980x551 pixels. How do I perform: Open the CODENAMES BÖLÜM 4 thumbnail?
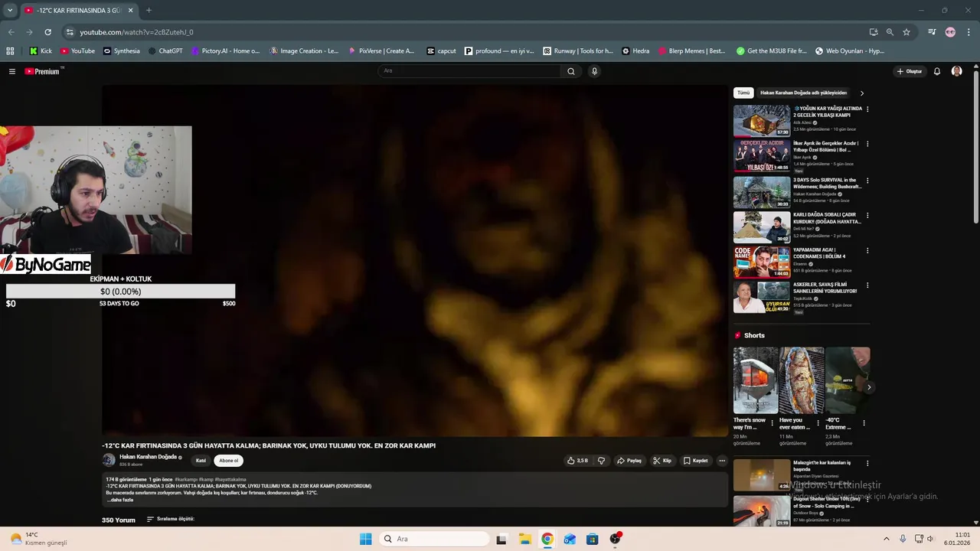coord(762,262)
